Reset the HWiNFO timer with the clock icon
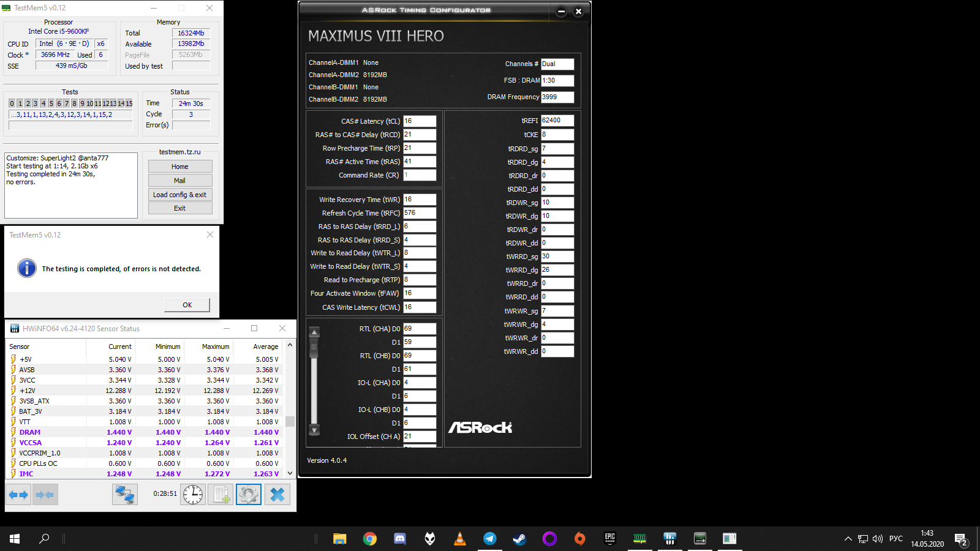980x551 pixels. 193,495
